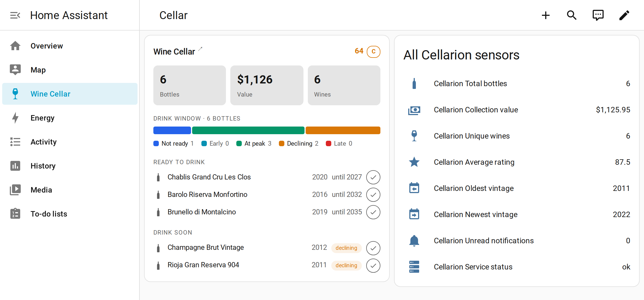Click the Unread notifications bell icon
Viewport: 644px width, 300px height.
click(x=414, y=241)
